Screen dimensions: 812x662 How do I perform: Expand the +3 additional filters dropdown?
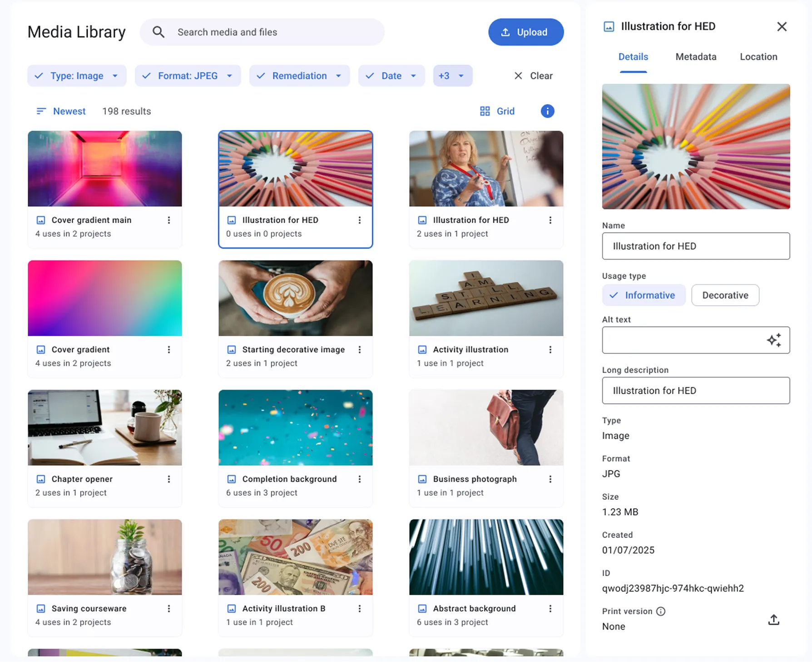point(452,76)
